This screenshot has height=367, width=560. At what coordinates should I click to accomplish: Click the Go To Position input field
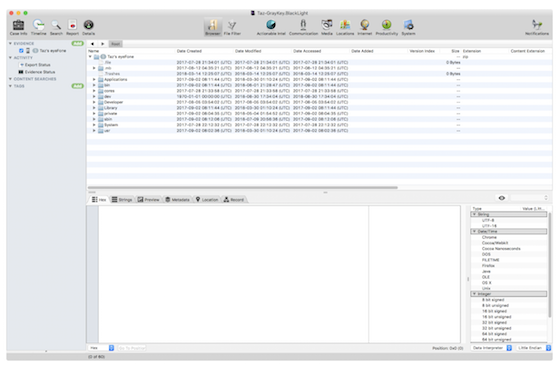coord(132,348)
